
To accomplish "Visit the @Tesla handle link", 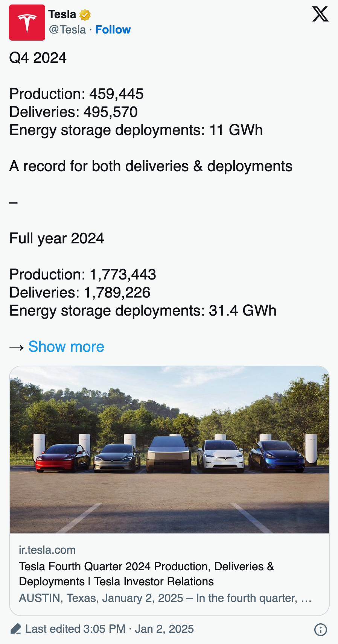I will (67, 30).
